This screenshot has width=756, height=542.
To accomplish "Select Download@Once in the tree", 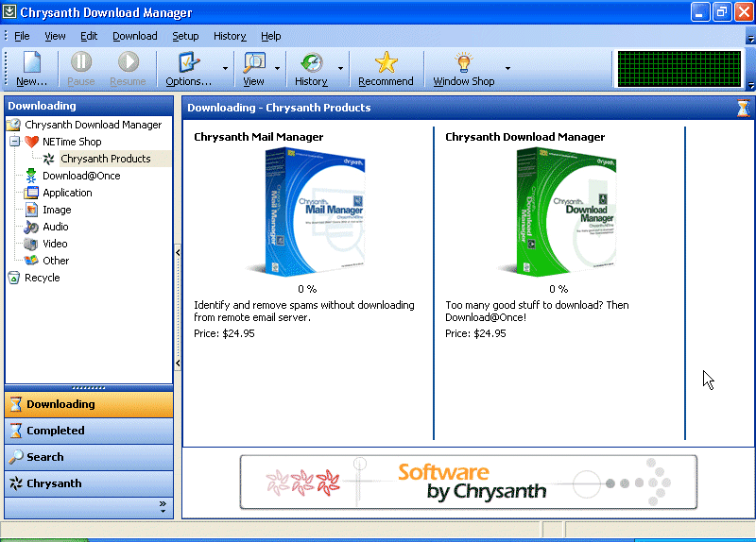I will (x=80, y=176).
